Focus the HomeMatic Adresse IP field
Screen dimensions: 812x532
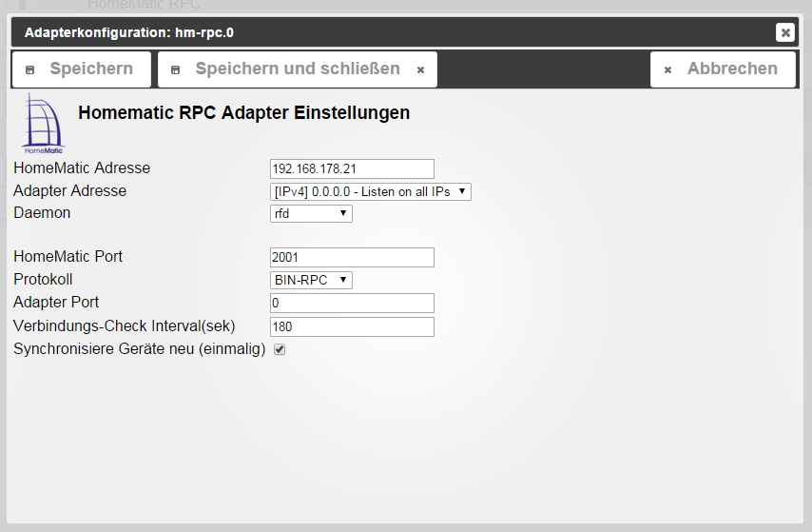tap(352, 169)
